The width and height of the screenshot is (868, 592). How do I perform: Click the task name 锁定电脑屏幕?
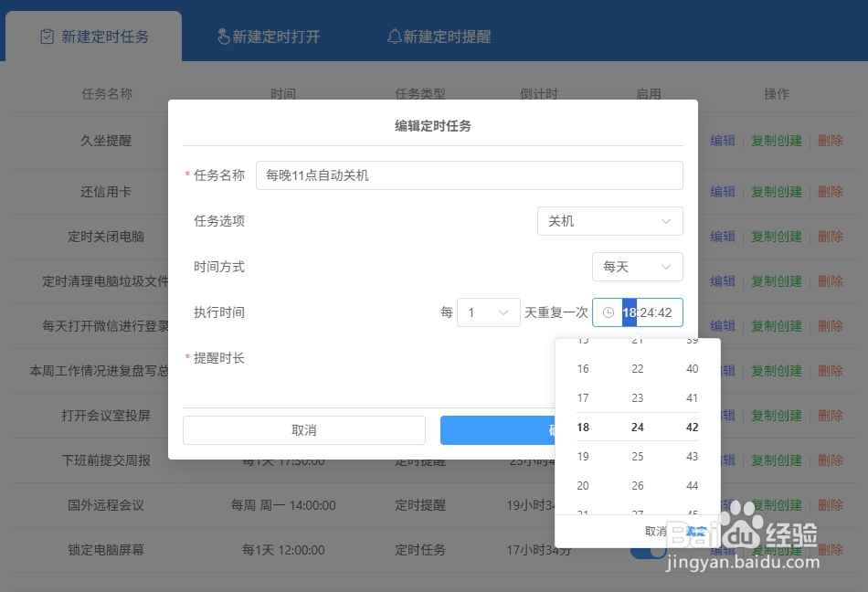[106, 551]
